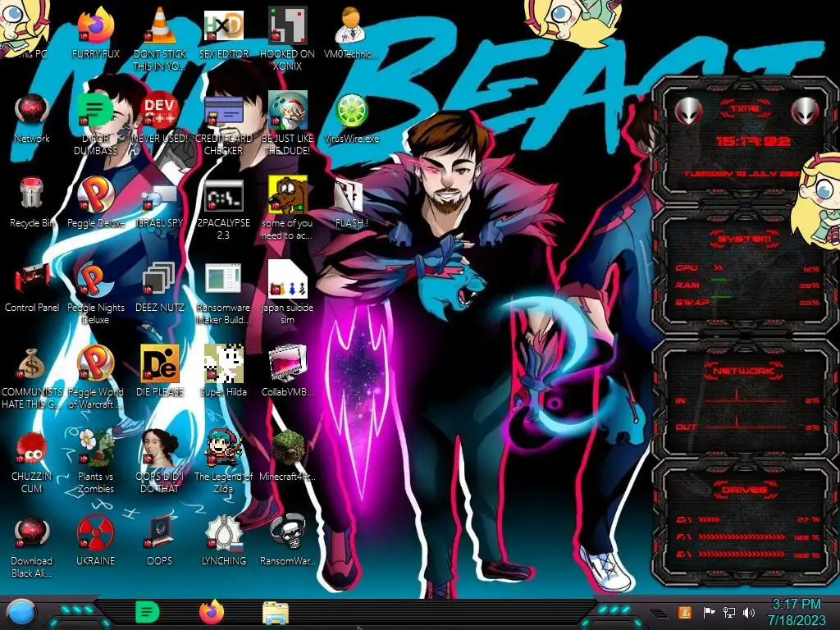Open COMMUNISTS HATE THIS money bag icon
The width and height of the screenshot is (840, 630).
pos(32,364)
